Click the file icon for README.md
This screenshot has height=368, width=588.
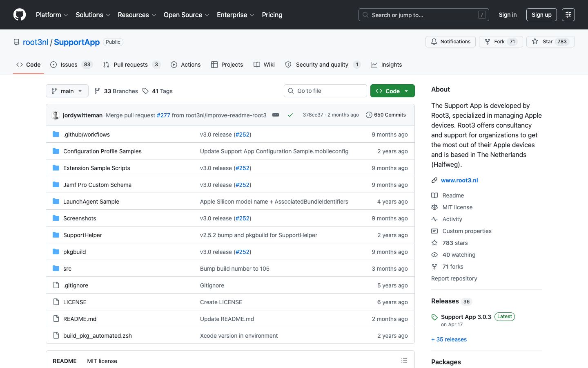56,319
